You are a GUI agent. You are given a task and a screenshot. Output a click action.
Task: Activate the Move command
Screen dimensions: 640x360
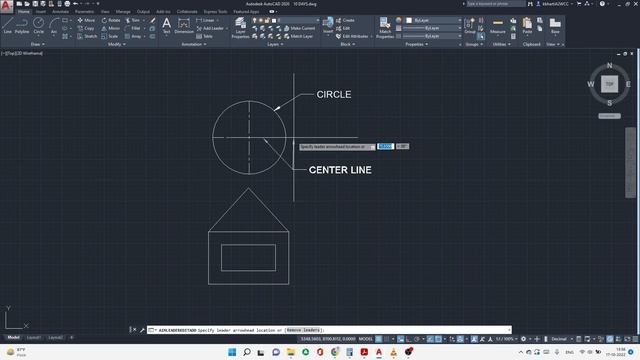86,20
